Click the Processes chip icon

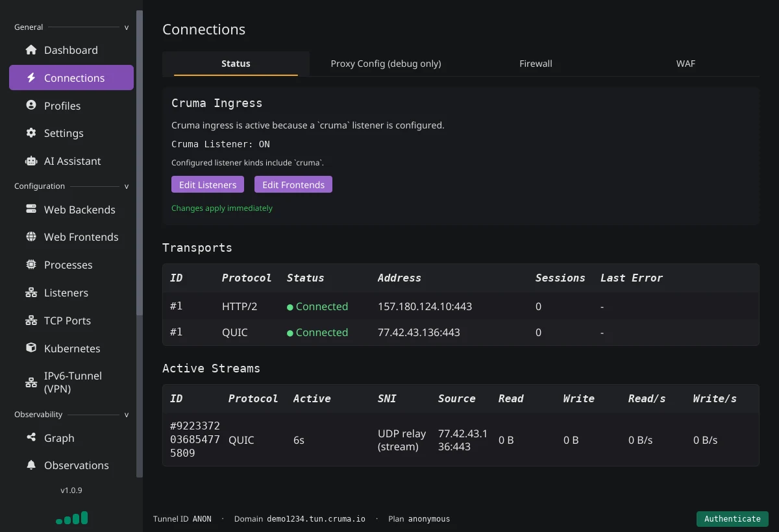click(x=31, y=265)
